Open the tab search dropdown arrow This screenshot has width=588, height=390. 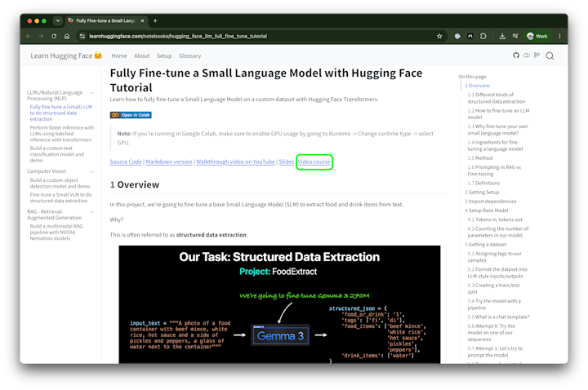[58, 20]
